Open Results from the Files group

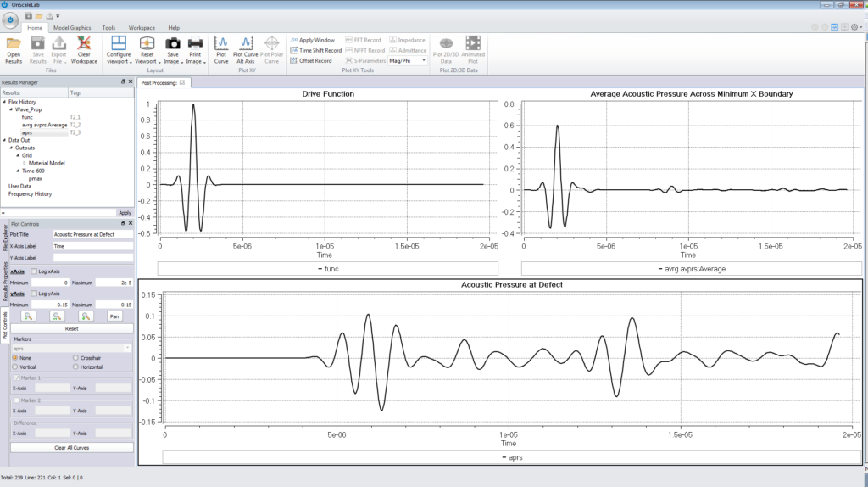(x=14, y=50)
